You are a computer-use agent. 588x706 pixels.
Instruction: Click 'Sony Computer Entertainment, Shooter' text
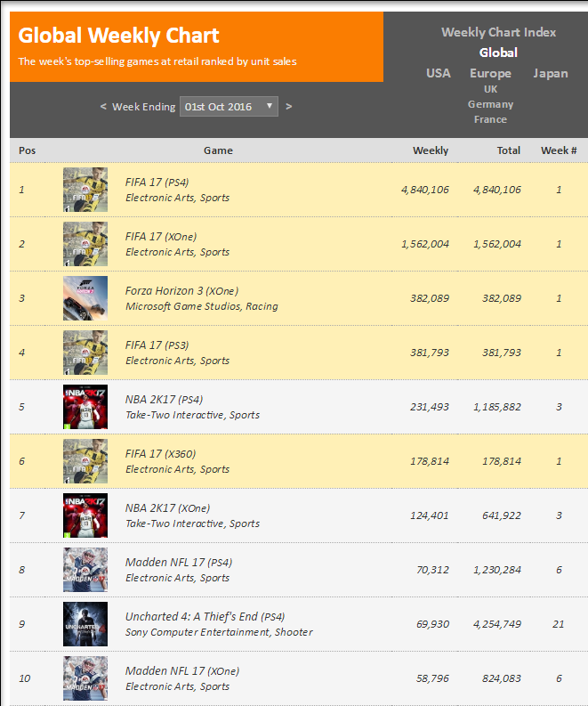[219, 632]
